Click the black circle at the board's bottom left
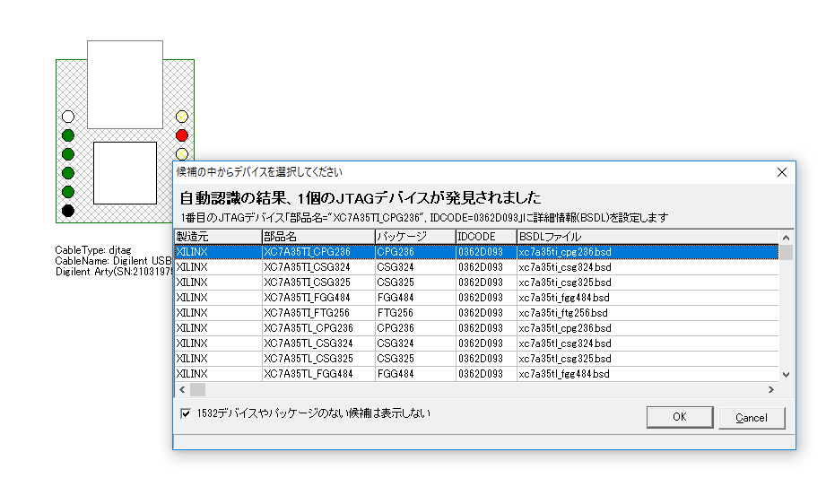Viewport: 826px width, 504px height. point(68,211)
